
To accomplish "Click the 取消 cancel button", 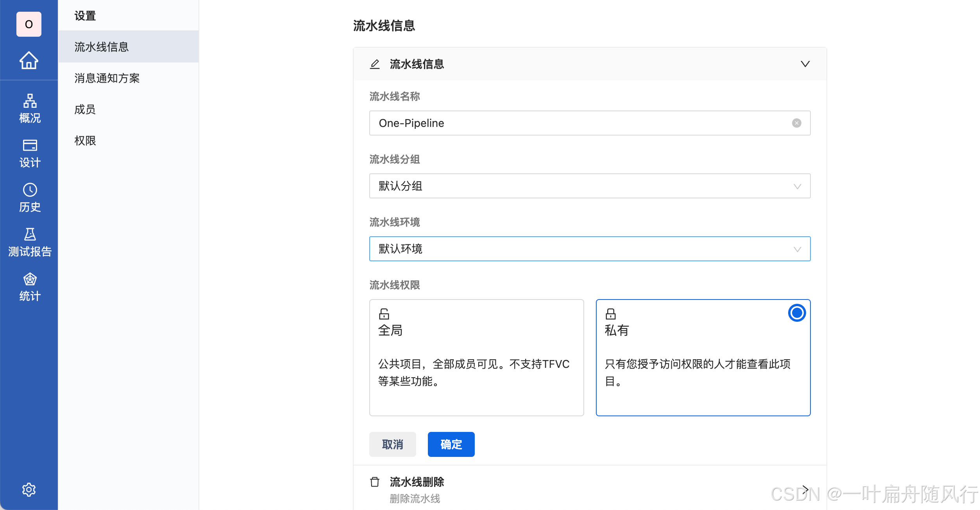I will click(393, 444).
